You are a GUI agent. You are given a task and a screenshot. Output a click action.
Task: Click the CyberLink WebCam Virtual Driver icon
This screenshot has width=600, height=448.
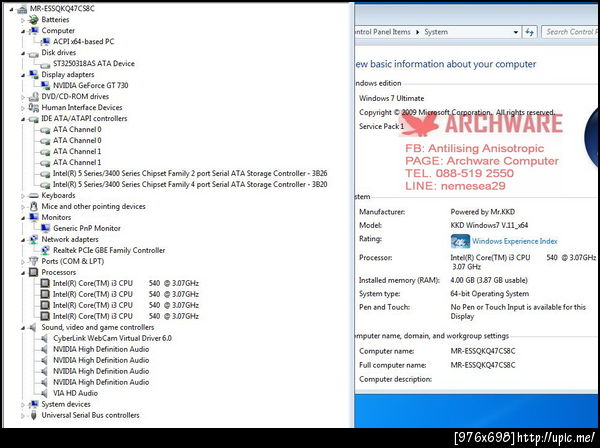(x=45, y=338)
